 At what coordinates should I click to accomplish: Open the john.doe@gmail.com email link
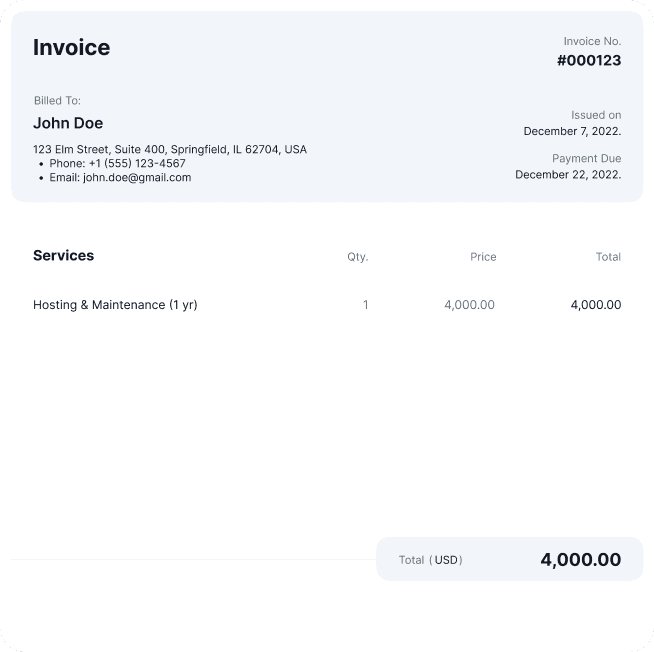click(x=137, y=178)
